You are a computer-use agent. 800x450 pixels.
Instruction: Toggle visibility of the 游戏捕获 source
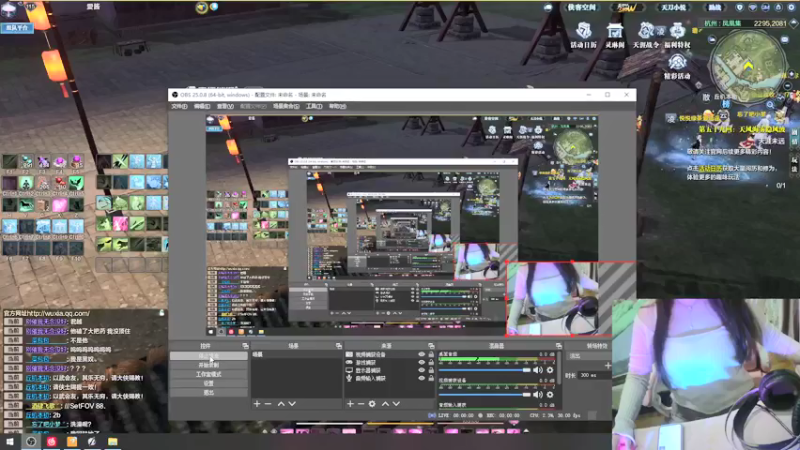tap(421, 363)
